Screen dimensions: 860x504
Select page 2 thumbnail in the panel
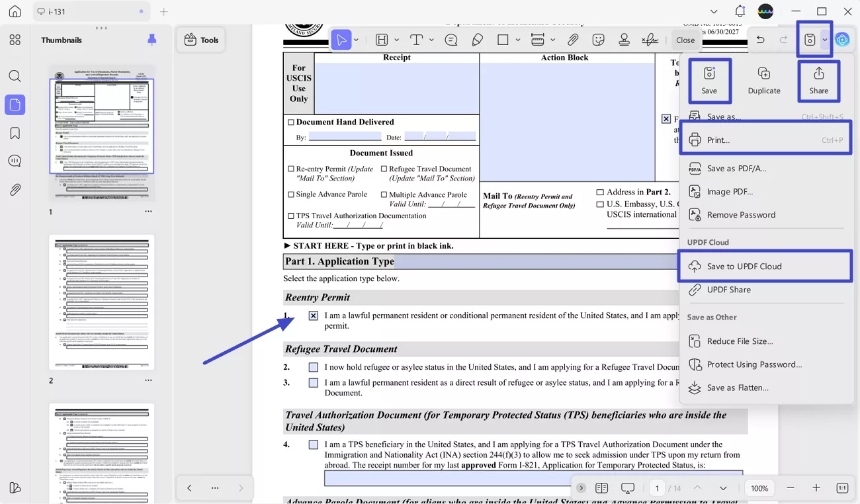click(x=102, y=302)
